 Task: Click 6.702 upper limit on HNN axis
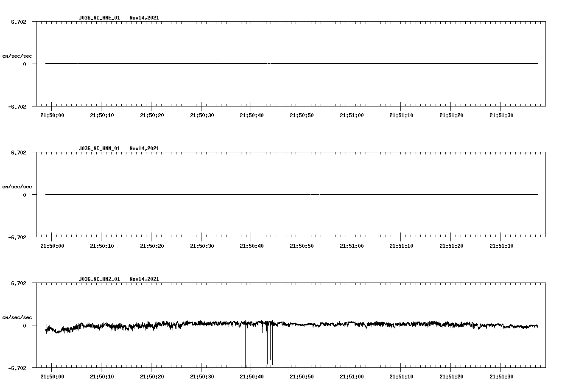pyautogui.click(x=19, y=152)
